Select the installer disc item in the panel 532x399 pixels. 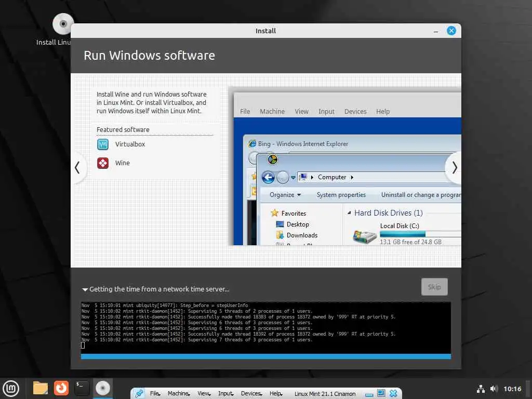click(103, 388)
